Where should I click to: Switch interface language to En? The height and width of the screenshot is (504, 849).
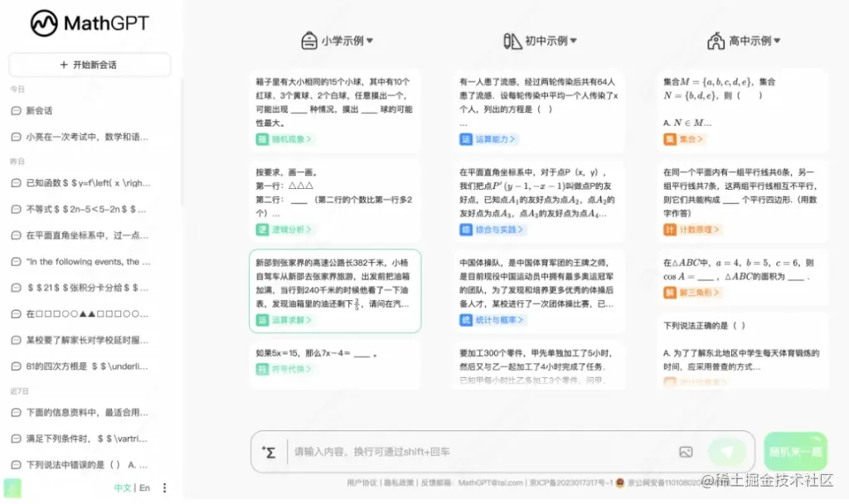(143, 487)
